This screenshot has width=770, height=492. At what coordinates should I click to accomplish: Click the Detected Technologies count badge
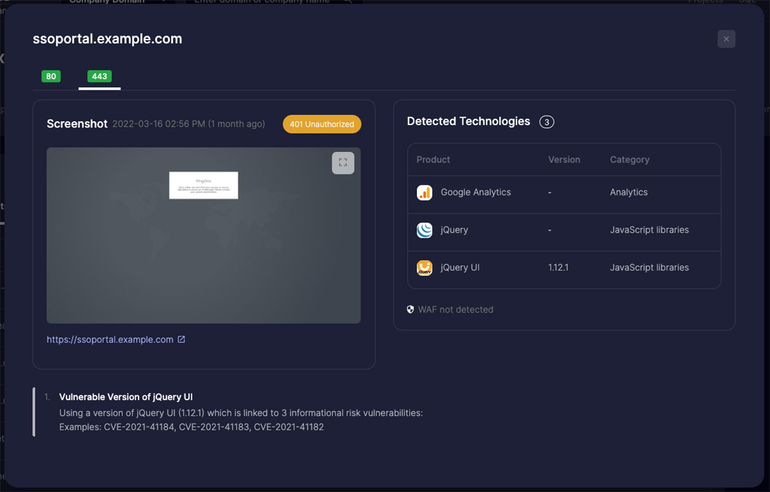point(547,122)
